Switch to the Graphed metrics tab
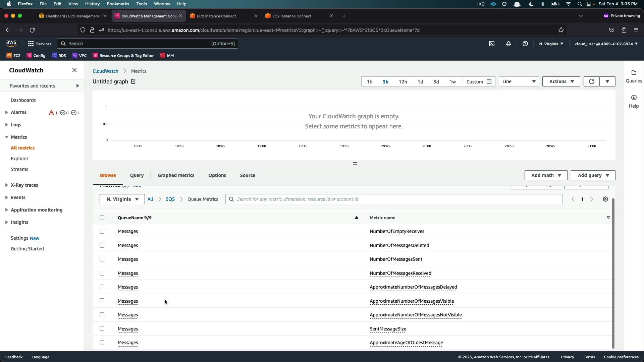Screen dimensions: 644x362 tap(176, 175)
